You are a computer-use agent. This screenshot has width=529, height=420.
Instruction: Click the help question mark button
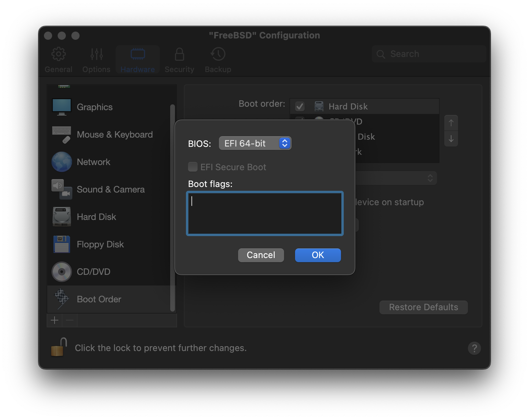pyautogui.click(x=474, y=348)
